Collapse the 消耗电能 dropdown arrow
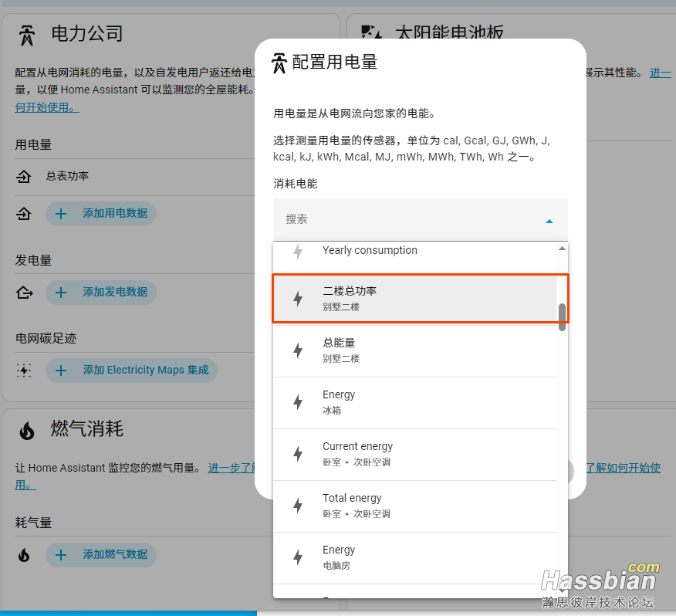676x616 pixels. point(549,221)
